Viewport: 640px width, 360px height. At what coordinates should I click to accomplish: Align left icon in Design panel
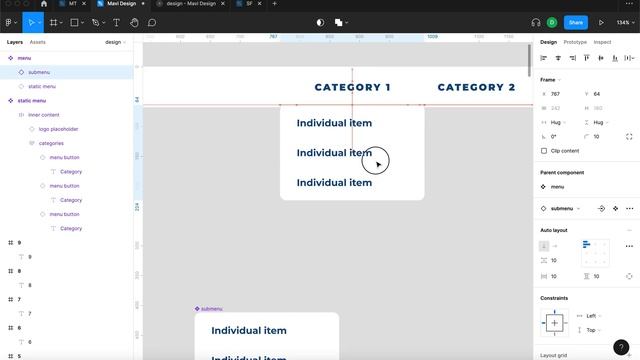pos(544,58)
